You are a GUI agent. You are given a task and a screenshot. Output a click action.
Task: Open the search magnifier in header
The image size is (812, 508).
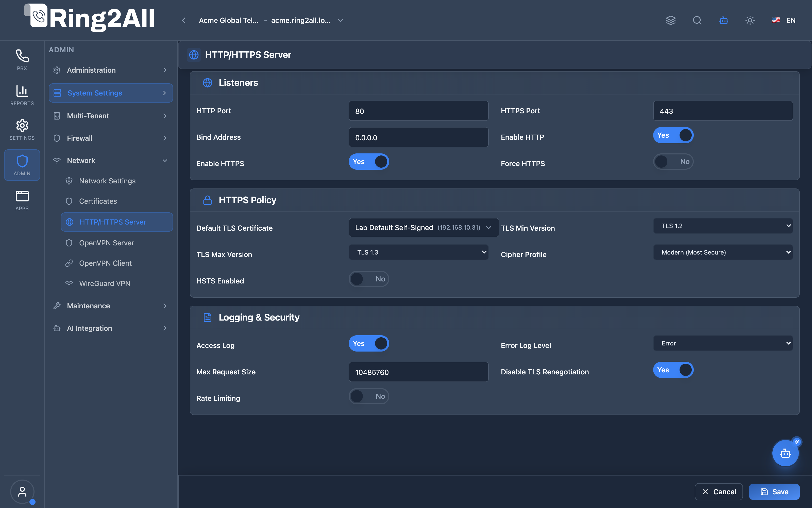[x=697, y=20]
